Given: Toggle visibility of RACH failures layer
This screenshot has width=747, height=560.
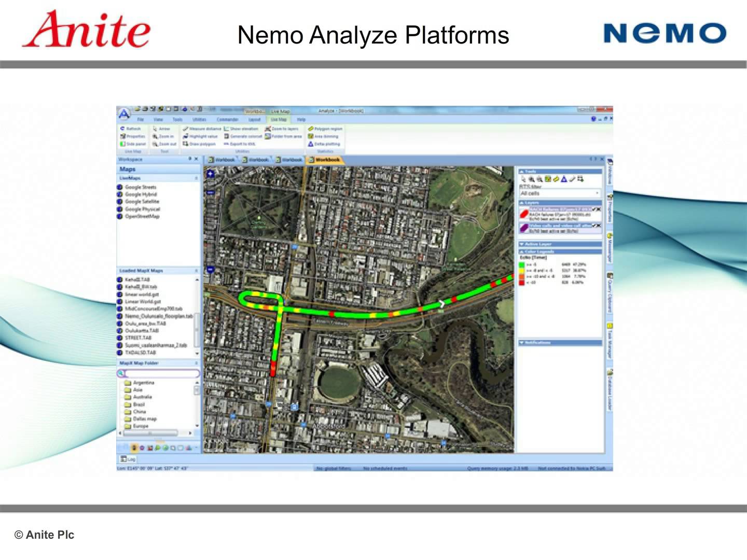Looking at the screenshot, I should pos(593,209).
